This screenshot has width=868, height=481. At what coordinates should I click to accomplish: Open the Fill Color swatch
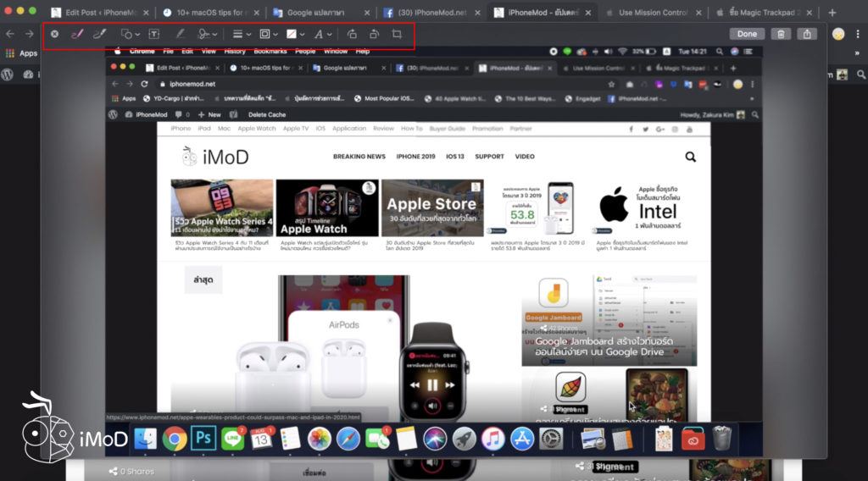[x=295, y=34]
